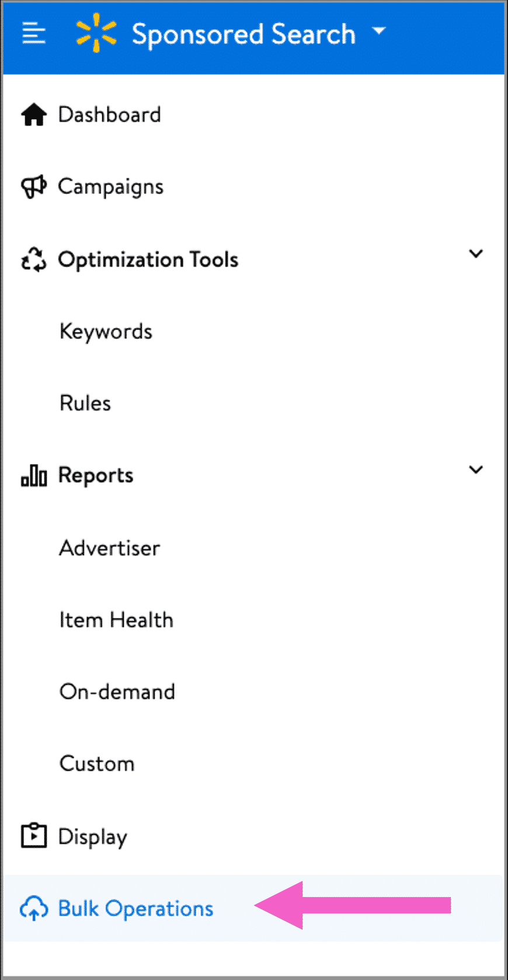The height and width of the screenshot is (980, 508).
Task: Click the Display play icon
Action: click(34, 836)
